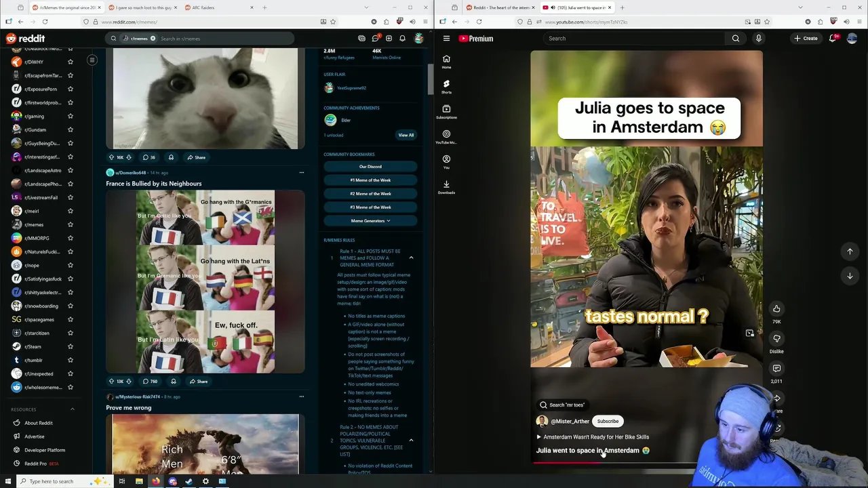
Task: Click the YouTube search magnifier button
Action: (735, 39)
